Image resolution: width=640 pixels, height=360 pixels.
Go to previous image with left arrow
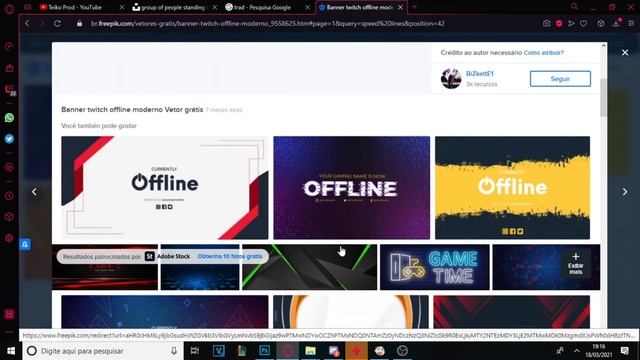click(34, 192)
